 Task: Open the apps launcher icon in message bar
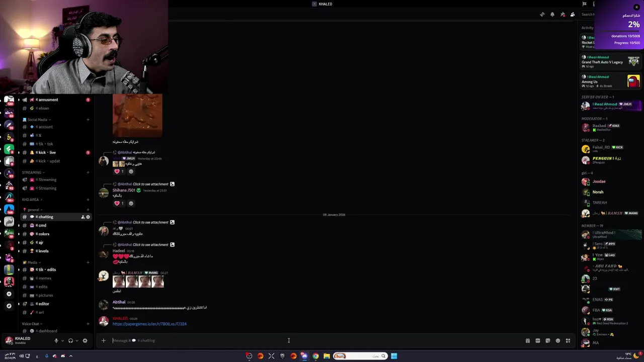click(568, 340)
